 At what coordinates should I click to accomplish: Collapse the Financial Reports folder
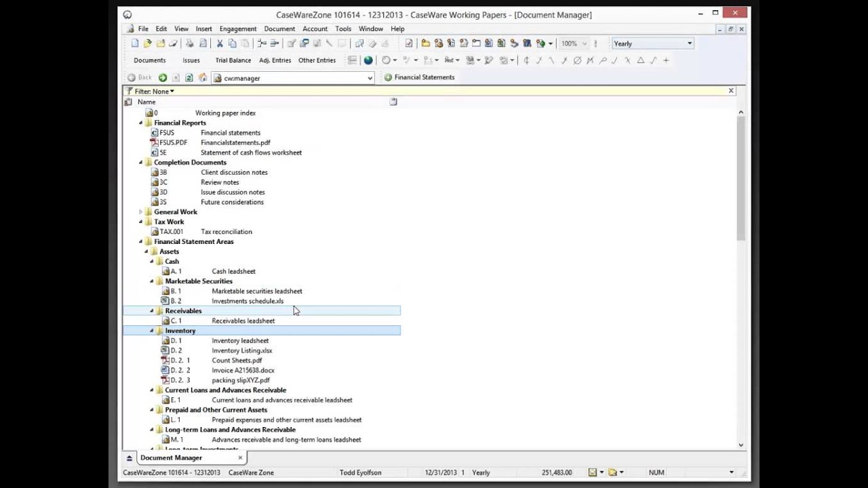pyautogui.click(x=141, y=123)
